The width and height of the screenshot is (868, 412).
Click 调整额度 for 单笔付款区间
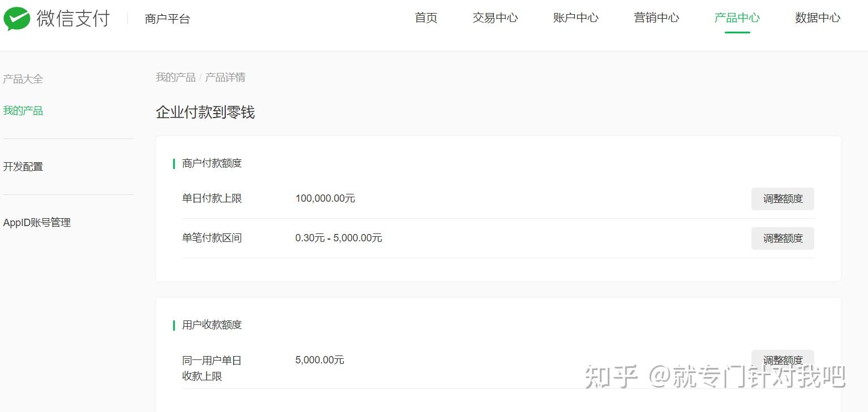point(783,238)
